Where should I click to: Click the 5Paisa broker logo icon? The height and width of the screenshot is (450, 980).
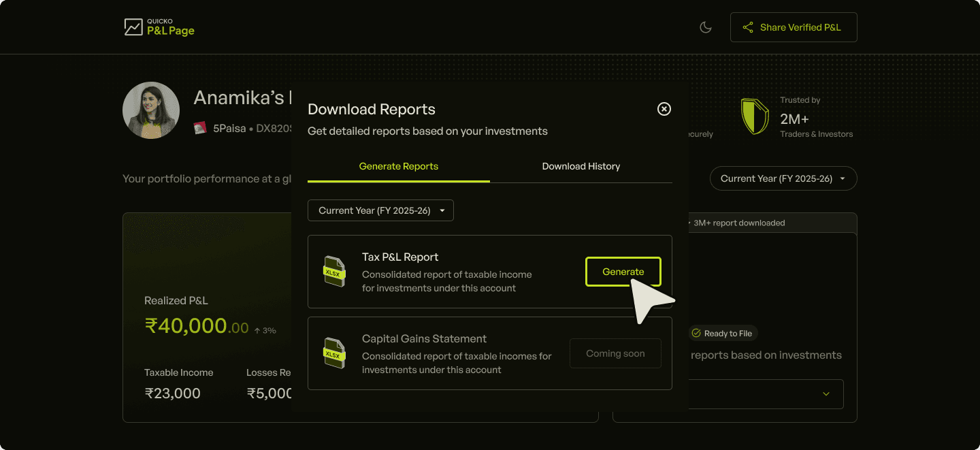tap(200, 128)
